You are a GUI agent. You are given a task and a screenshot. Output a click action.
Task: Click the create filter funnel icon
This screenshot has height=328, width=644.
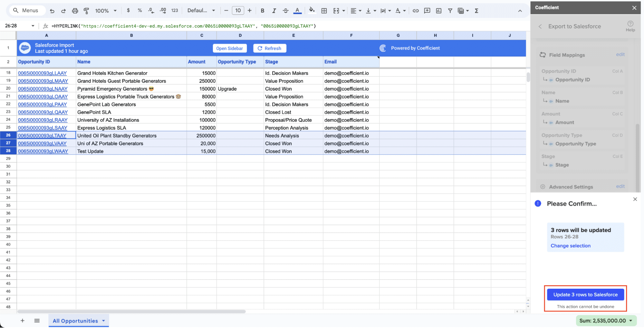(450, 11)
